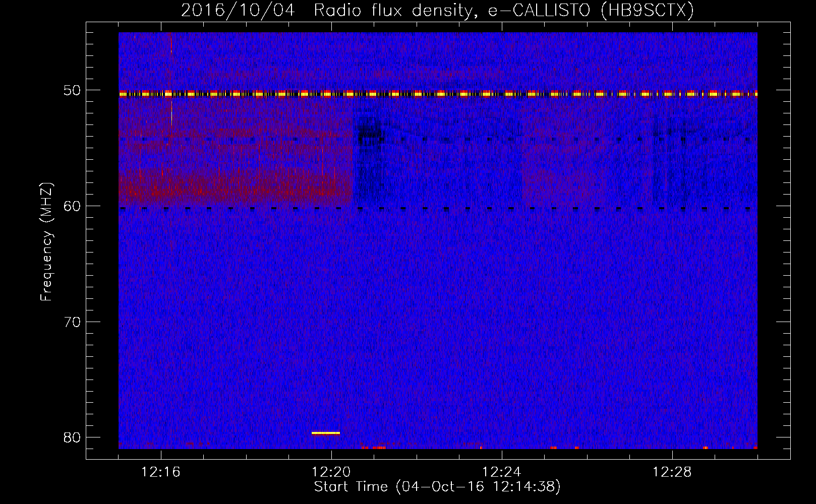Click the 'Frequency (MHZ)' axis label
This screenshot has height=504, width=816.
tap(46, 242)
